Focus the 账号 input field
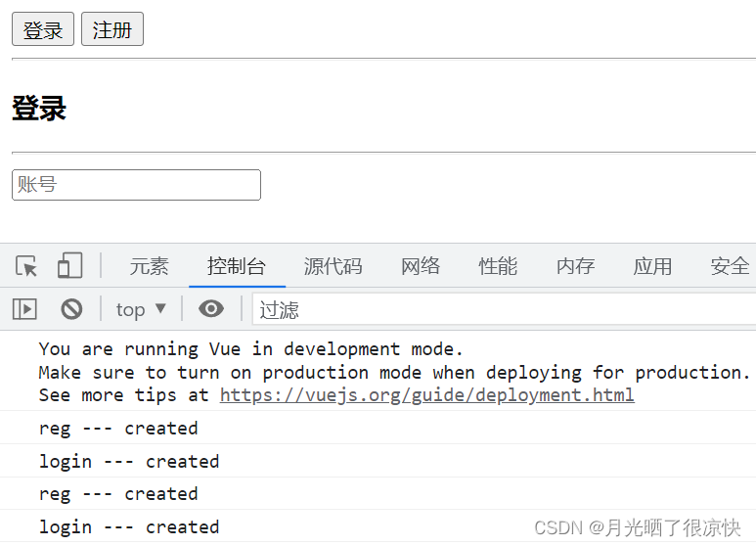The height and width of the screenshot is (546, 756). (x=137, y=185)
